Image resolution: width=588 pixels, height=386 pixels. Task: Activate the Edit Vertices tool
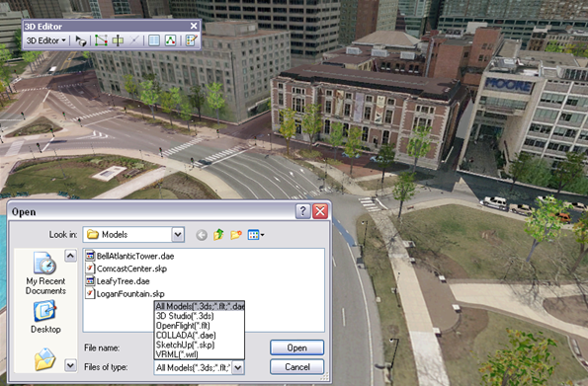tap(101, 40)
